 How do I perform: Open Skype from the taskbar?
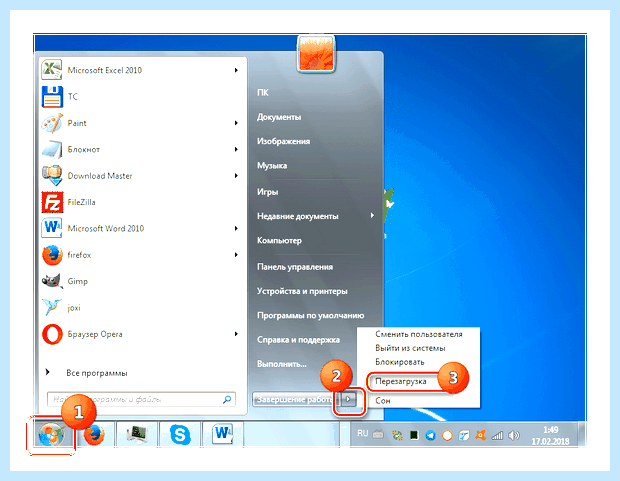point(180,435)
